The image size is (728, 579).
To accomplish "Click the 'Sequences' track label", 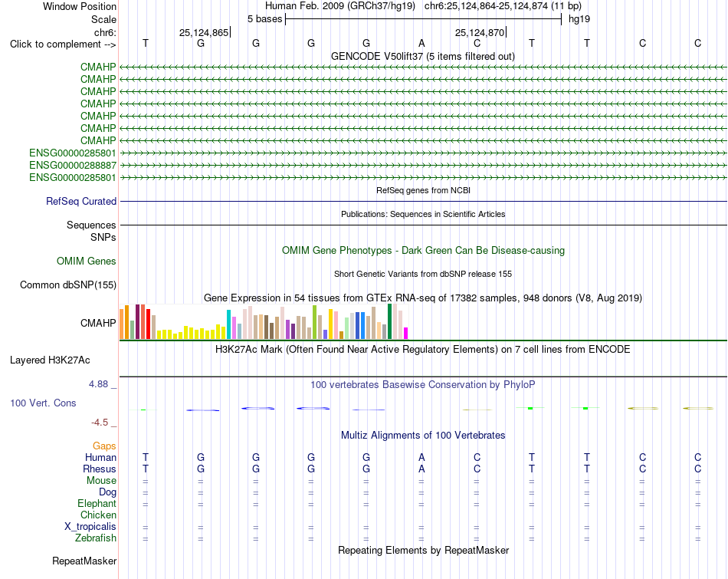I will point(91,225).
